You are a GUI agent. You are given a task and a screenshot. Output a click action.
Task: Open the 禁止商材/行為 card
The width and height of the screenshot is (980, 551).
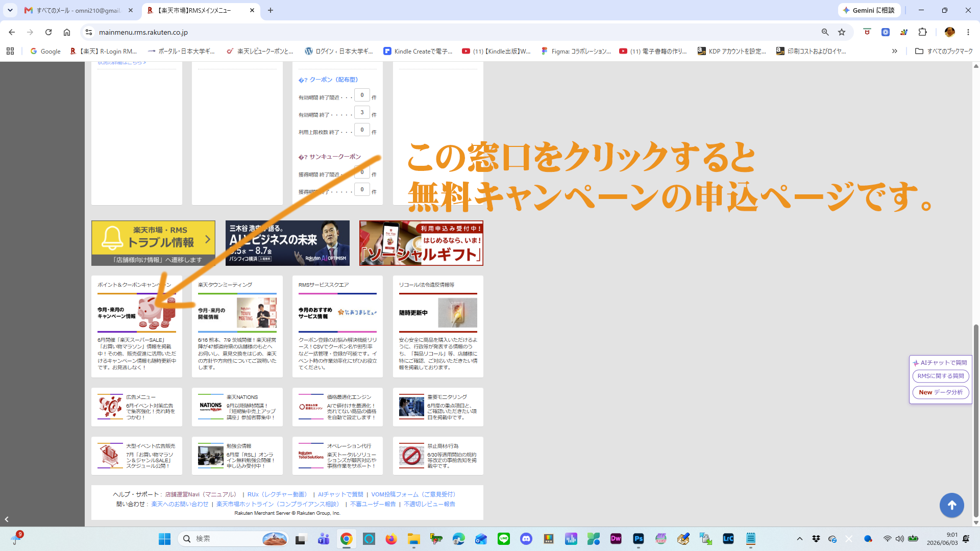point(438,456)
